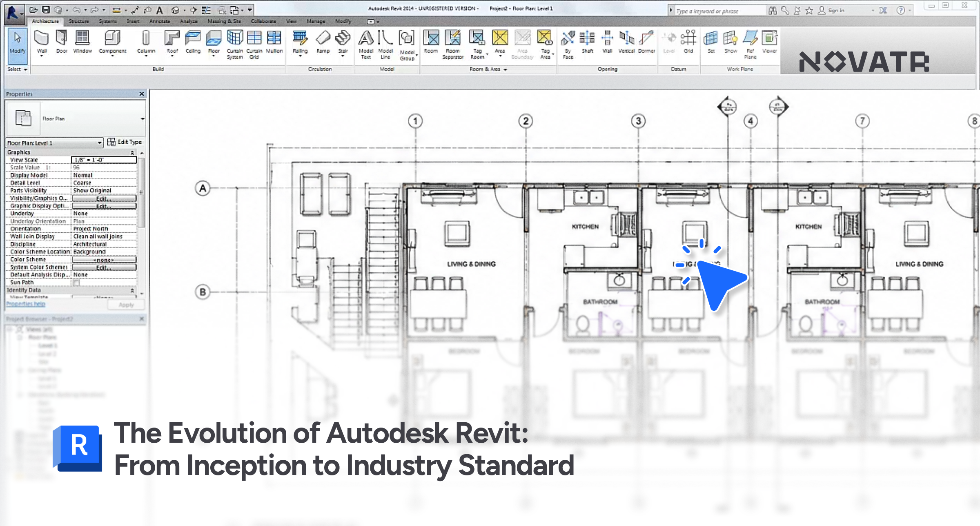Choose the By Face opening tool
980x526 pixels.
point(568,45)
